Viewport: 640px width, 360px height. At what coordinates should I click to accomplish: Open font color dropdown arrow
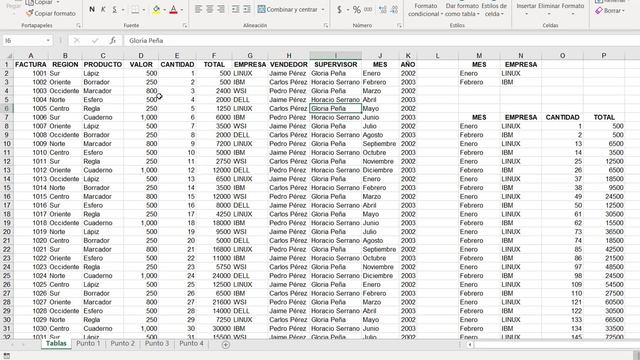point(182,9)
